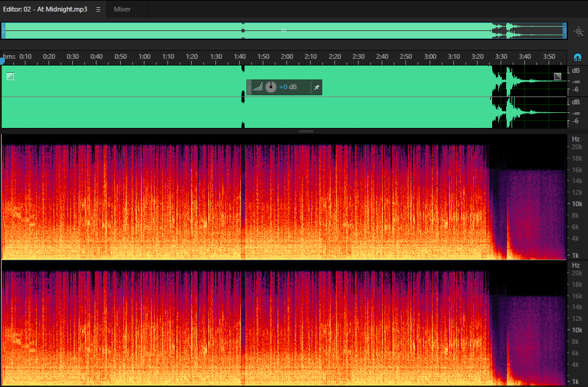Click the 2:00 mark on the ruler

287,56
